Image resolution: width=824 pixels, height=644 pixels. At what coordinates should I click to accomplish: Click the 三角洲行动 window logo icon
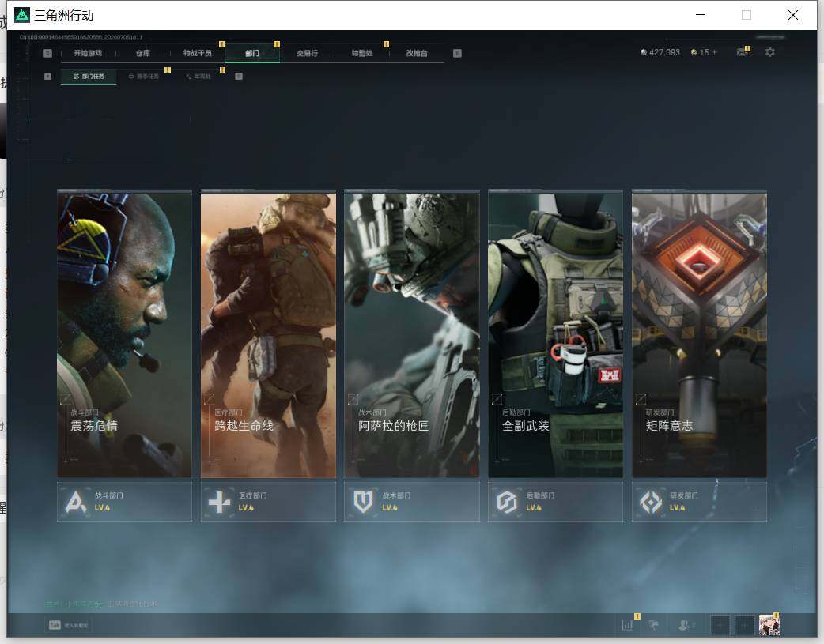coord(22,15)
